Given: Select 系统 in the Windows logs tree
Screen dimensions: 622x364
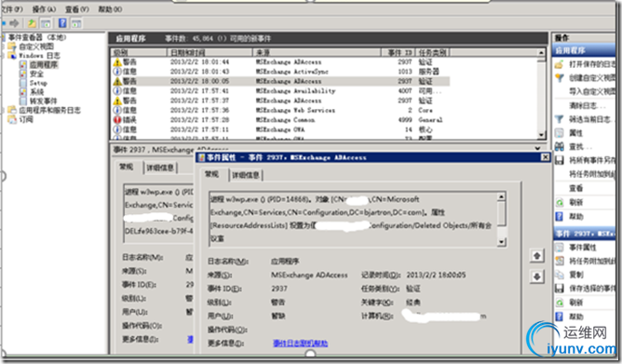Looking at the screenshot, I should coord(36,92).
